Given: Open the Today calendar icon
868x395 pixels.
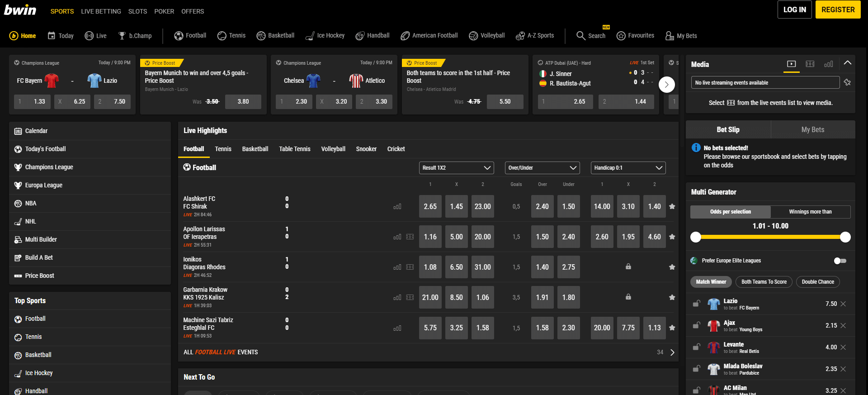Looking at the screenshot, I should 52,35.
